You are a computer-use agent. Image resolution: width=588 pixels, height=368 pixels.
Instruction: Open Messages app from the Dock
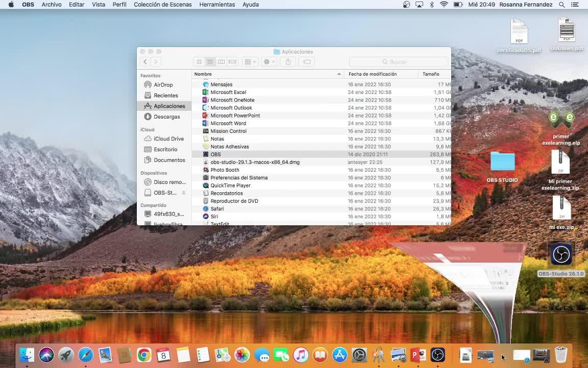(262, 355)
